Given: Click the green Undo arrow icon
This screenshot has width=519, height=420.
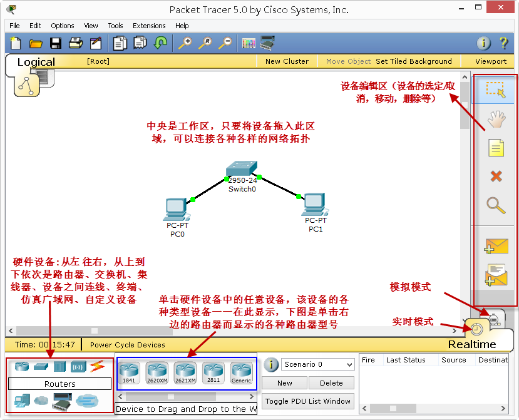Looking at the screenshot, I should [160, 43].
